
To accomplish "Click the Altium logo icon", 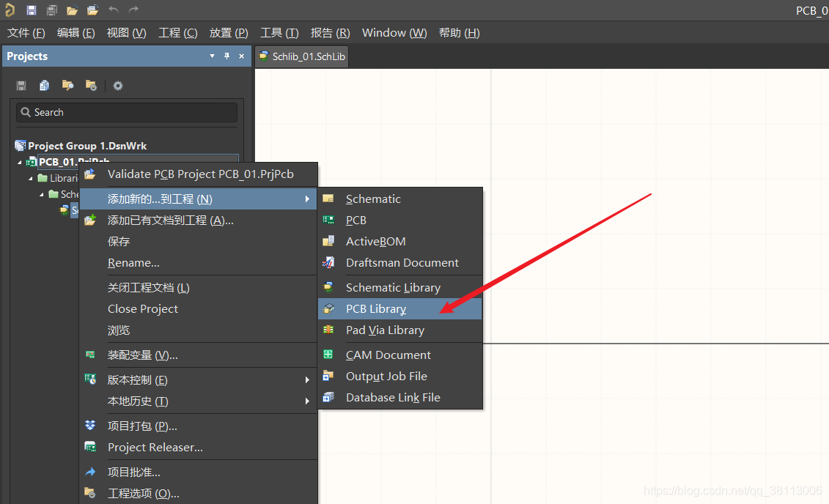I will 10,10.
